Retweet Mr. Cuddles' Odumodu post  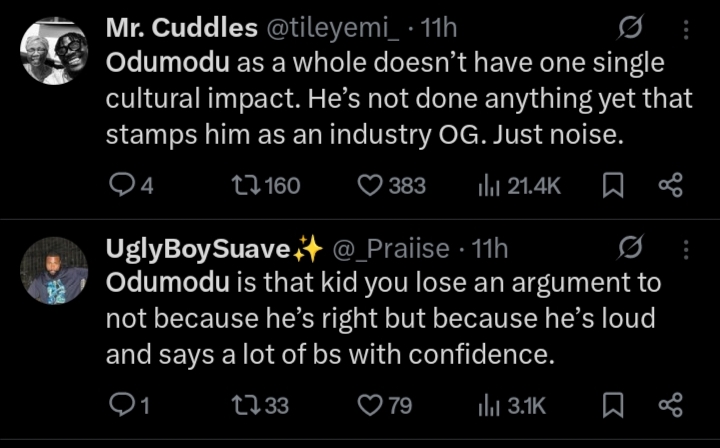[x=245, y=185]
